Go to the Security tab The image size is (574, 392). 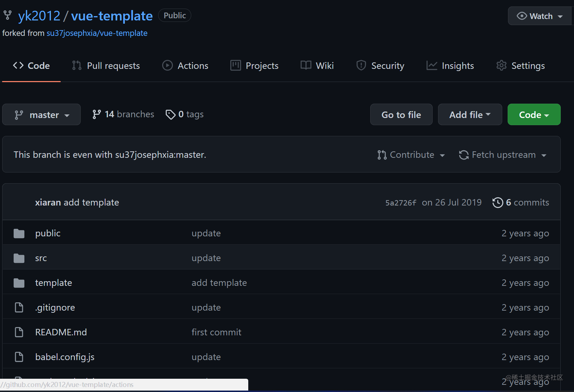380,66
